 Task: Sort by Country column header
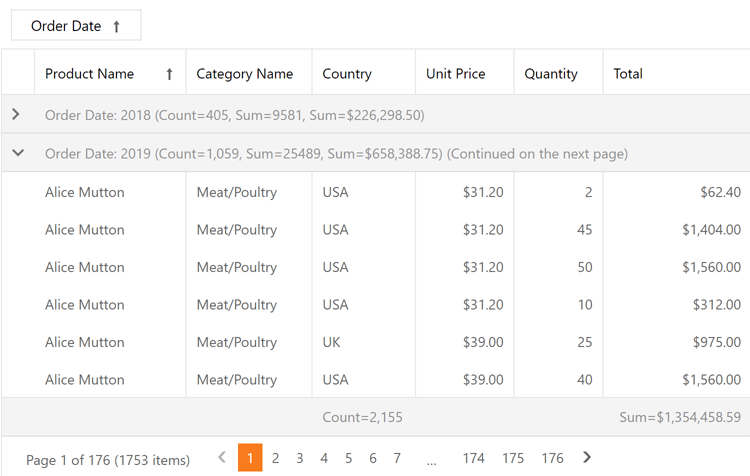coord(347,74)
